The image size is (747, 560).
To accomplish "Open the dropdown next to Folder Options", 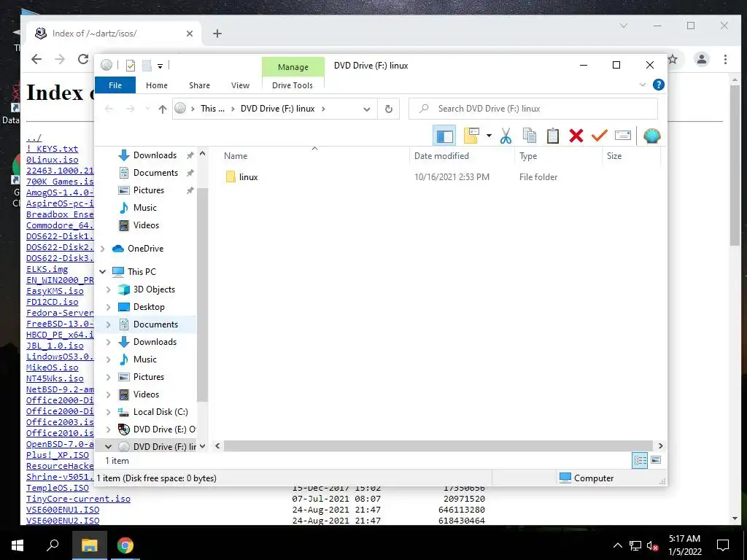I will click(489, 136).
